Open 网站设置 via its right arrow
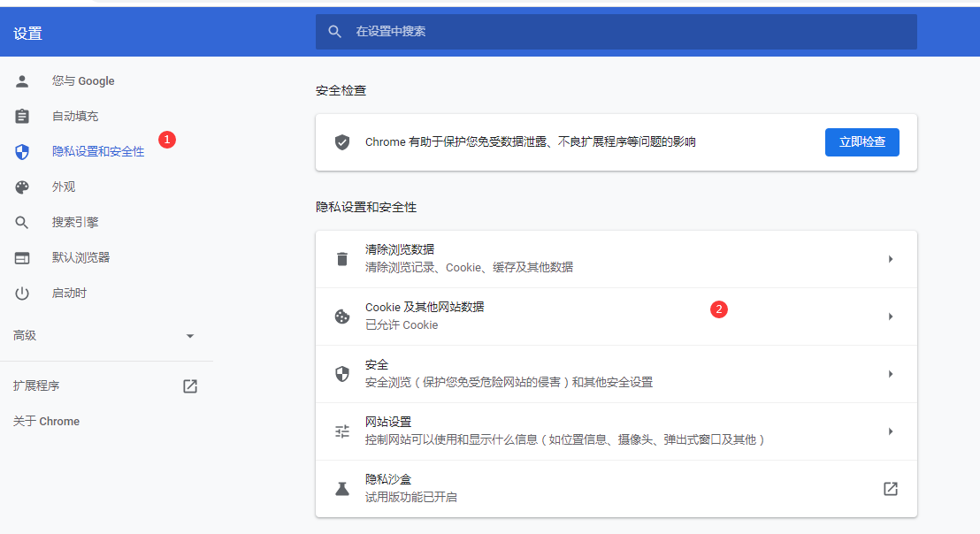 pos(891,431)
